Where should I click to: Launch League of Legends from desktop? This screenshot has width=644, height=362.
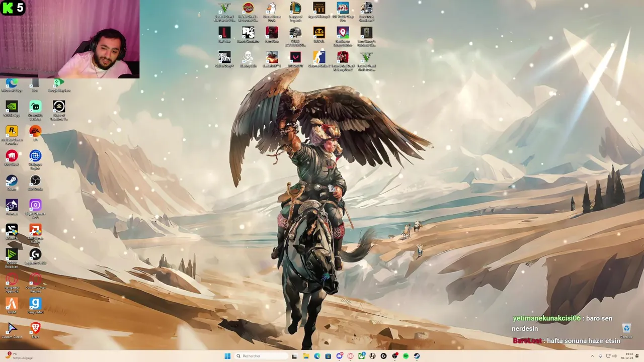[x=295, y=12]
